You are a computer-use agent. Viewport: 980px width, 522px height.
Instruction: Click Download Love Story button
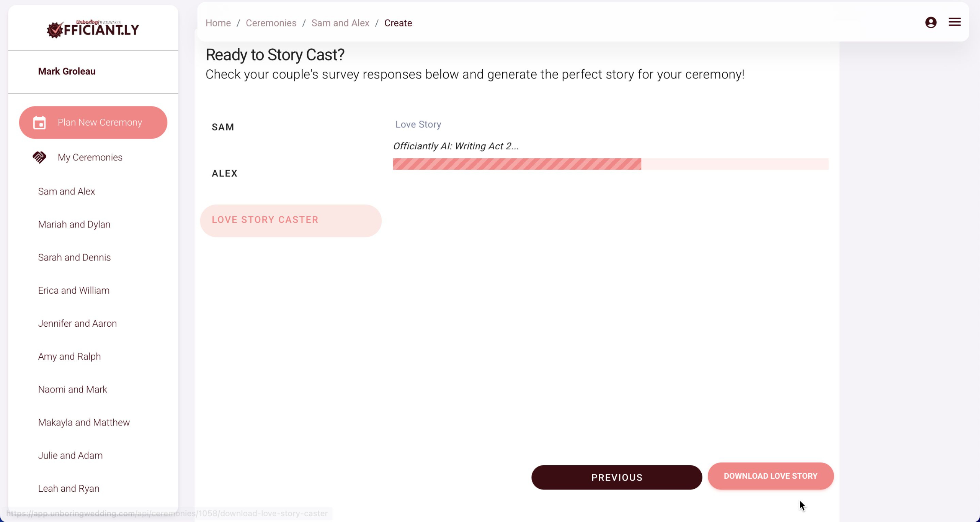770,476
